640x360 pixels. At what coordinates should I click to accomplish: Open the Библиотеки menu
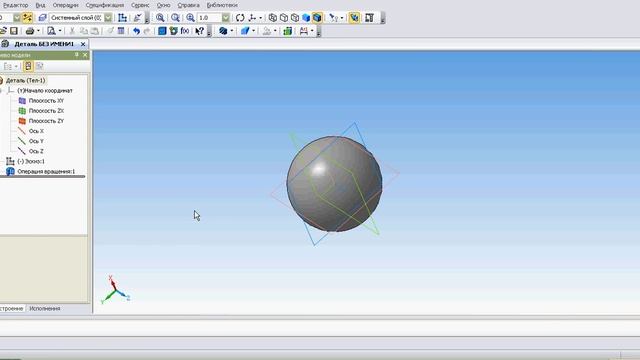click(x=222, y=5)
